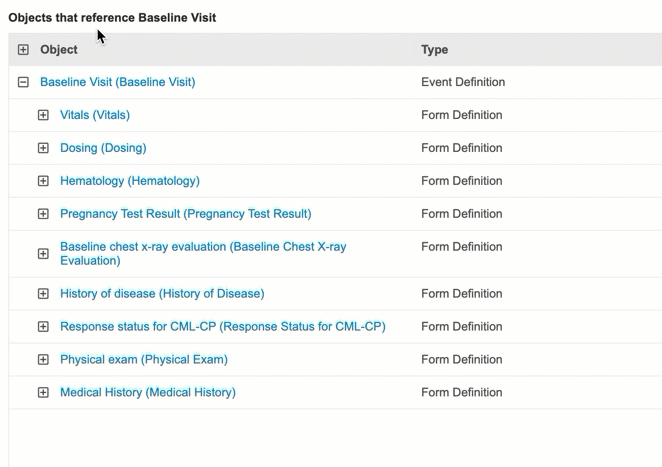Image resolution: width=662 pixels, height=467 pixels.
Task: Click the Type column header
Action: pyautogui.click(x=435, y=50)
